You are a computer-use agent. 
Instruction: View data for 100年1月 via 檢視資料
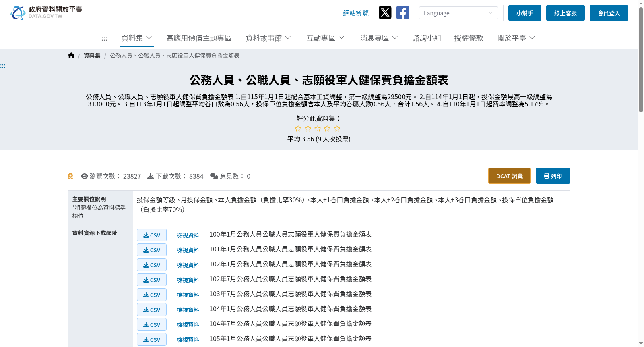pyautogui.click(x=188, y=235)
